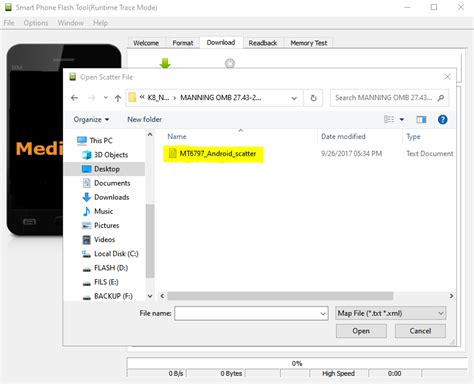Select Local Disk (C:)

(x=110, y=254)
